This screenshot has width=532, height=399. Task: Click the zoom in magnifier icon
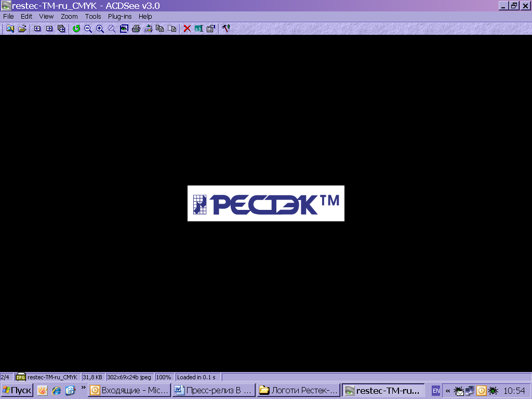pos(100,29)
